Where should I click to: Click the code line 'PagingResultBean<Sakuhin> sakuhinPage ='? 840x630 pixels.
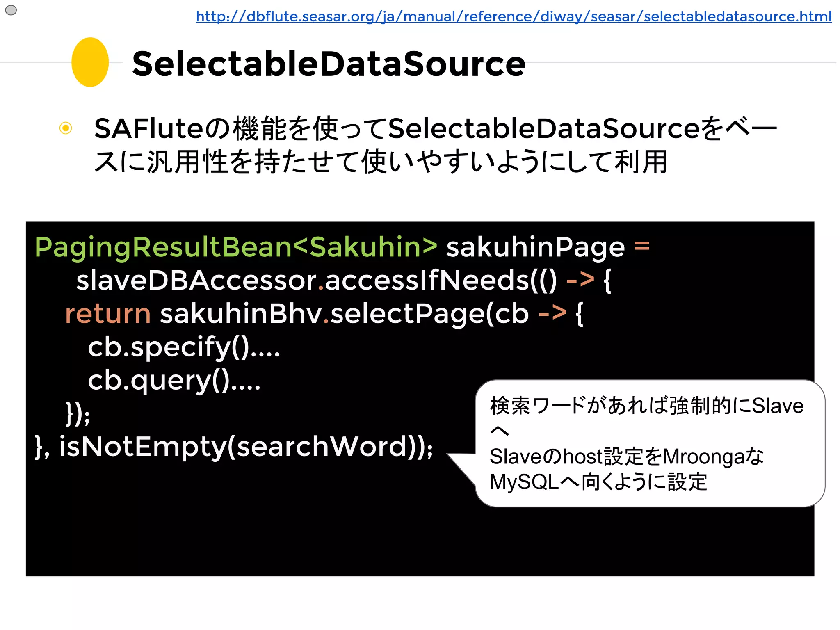[342, 247]
